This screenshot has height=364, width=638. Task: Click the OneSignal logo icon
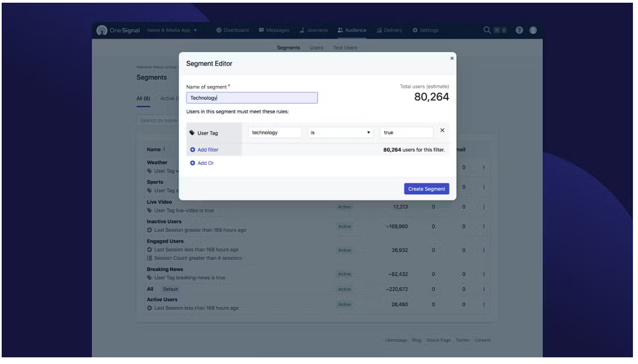coord(102,30)
